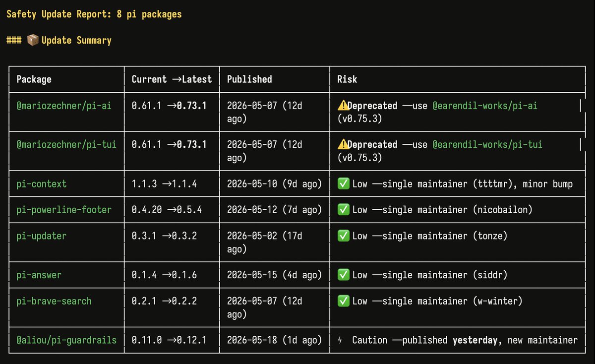
Task: Click the version cell '0.4.20 →0.5.4'
Action: click(167, 210)
